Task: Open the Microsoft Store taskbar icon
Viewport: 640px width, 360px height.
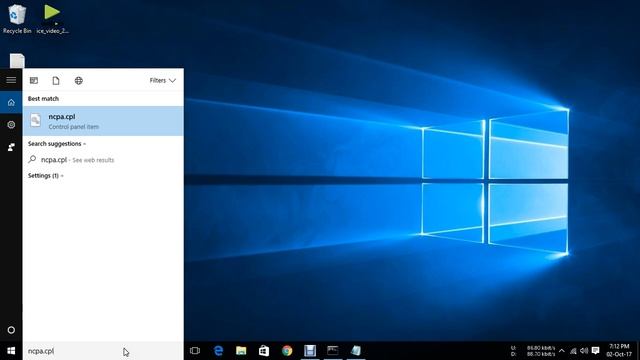Action: pos(264,351)
